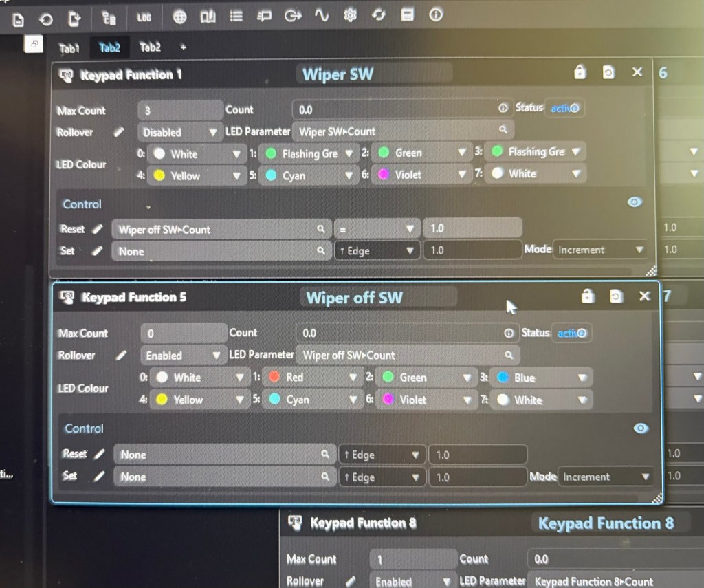Click search icon in Wiper SW LED Parameter field

coord(503,129)
